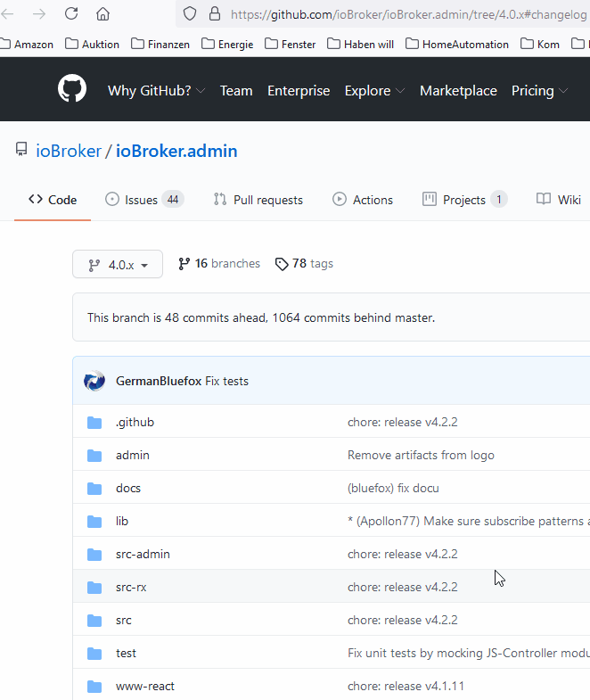Open HomeAutomation bookmarks folder
590x700 pixels.
[457, 45]
